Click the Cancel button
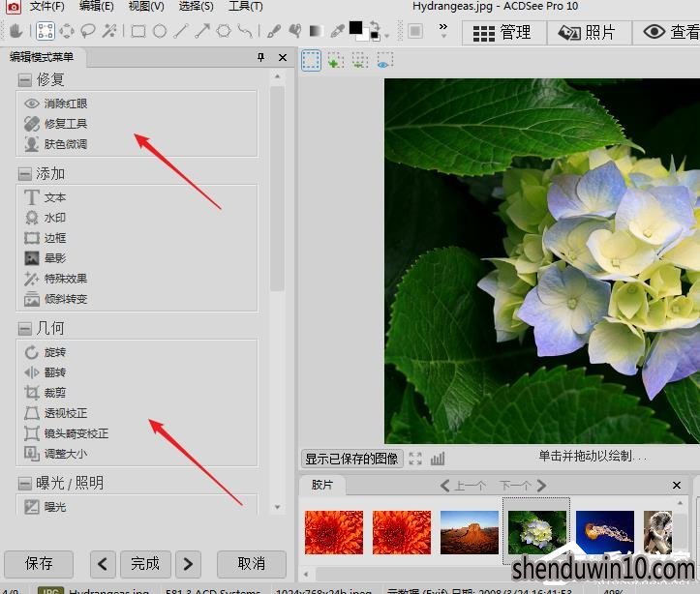 tap(252, 564)
